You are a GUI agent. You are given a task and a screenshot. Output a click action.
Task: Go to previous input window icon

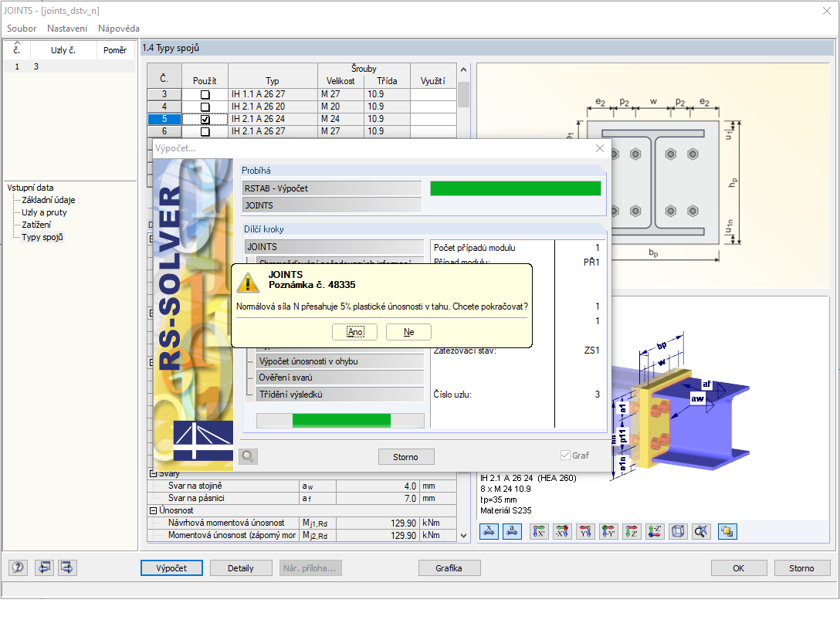44,567
